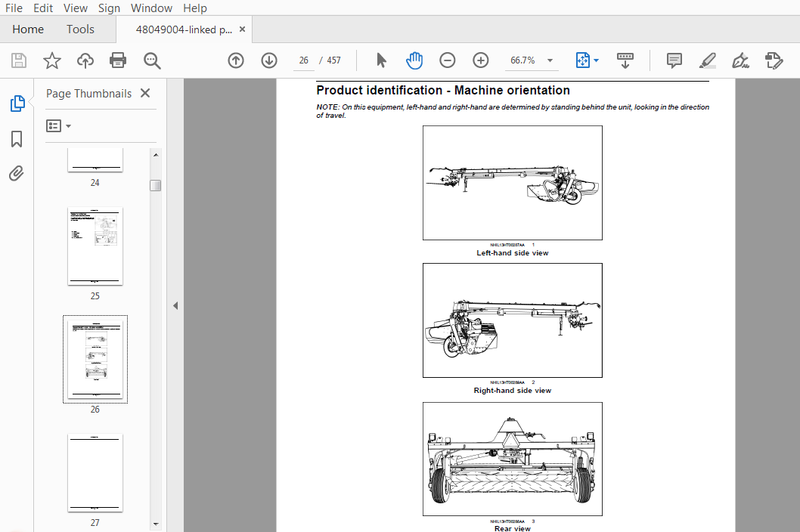Click the Rear view machine figure
800x532 pixels.
coord(512,459)
